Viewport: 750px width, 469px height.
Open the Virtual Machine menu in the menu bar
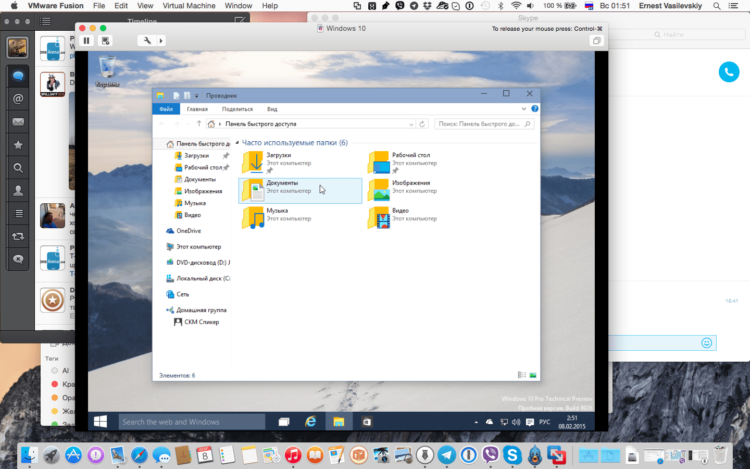[189, 6]
